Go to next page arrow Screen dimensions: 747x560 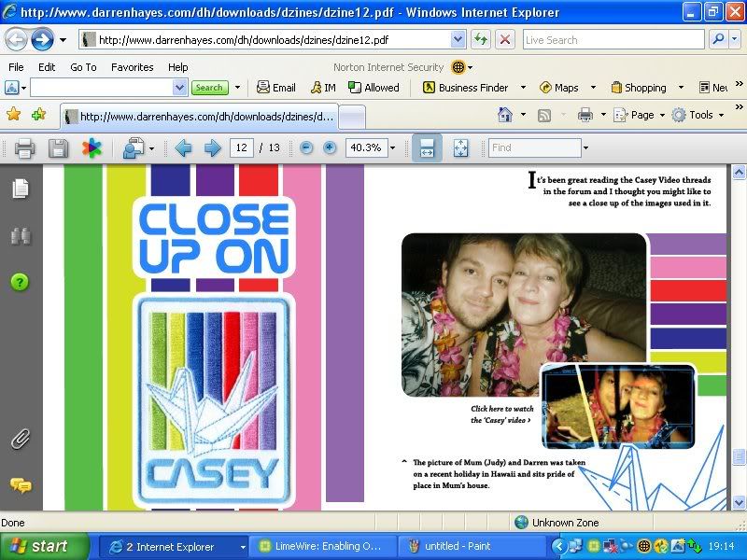point(212,148)
